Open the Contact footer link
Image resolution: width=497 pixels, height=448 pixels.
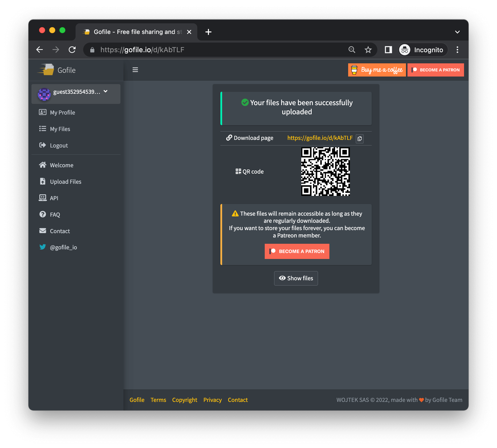[238, 400]
